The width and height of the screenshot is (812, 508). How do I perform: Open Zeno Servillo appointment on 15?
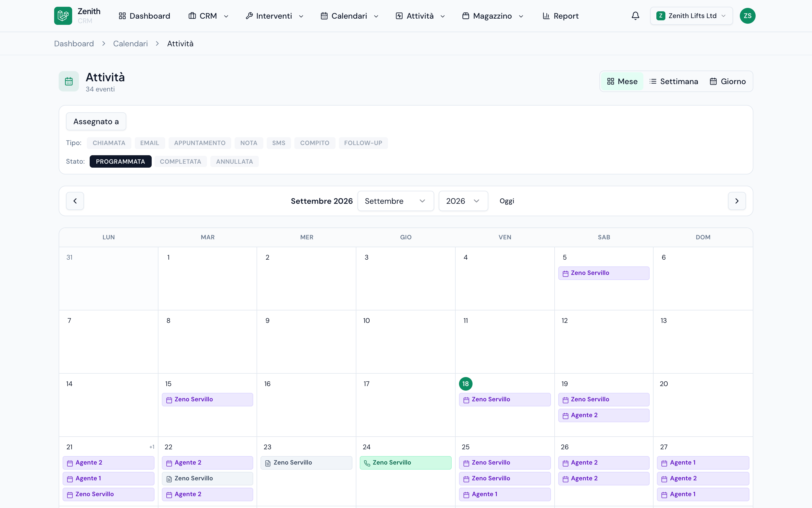[x=207, y=399]
